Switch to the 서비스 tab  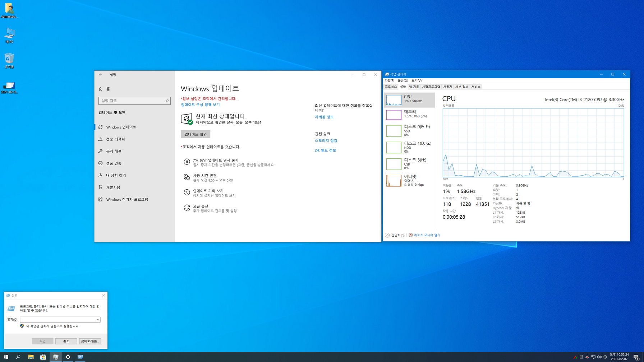click(476, 87)
